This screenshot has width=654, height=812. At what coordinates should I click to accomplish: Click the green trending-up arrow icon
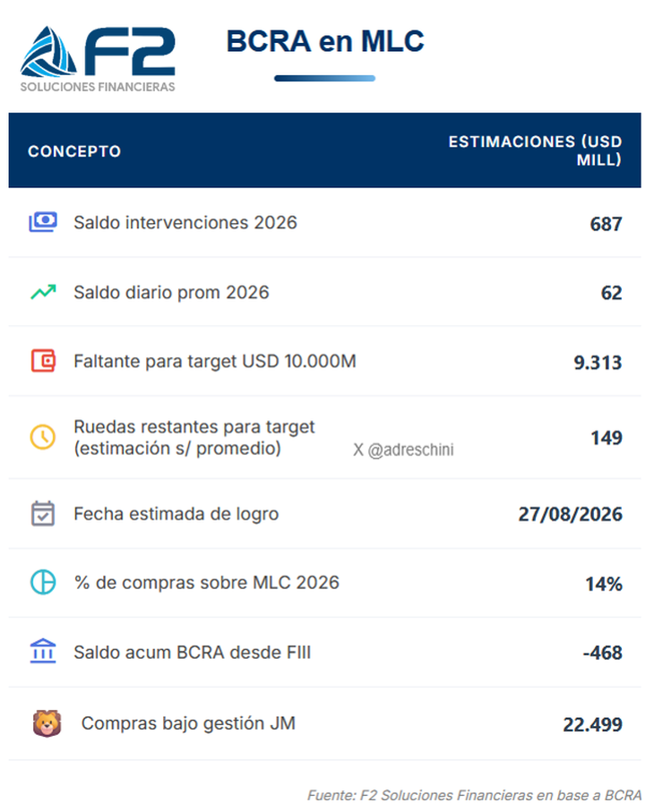43,292
